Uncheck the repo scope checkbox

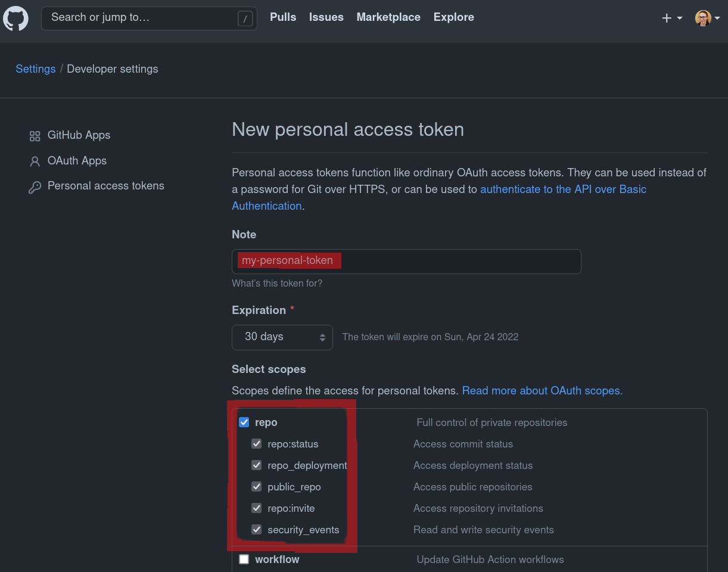[x=244, y=422]
